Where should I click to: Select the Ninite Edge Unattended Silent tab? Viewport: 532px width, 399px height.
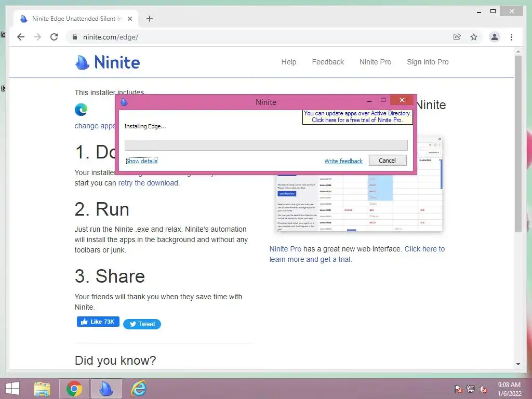pyautogui.click(x=76, y=19)
